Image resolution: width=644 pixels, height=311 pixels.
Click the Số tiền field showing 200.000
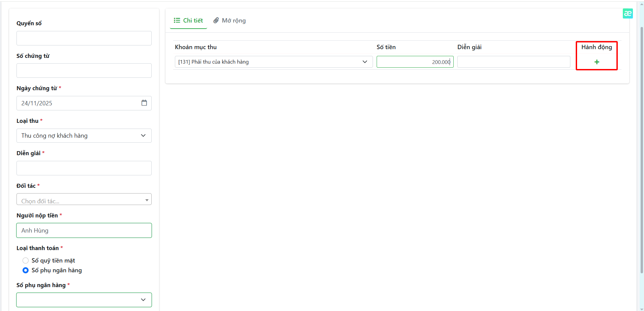[415, 62]
